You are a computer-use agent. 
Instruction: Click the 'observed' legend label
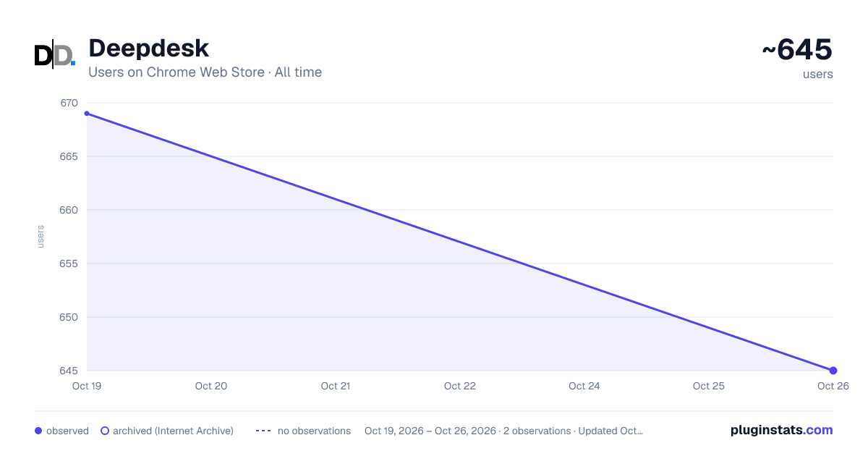67,431
